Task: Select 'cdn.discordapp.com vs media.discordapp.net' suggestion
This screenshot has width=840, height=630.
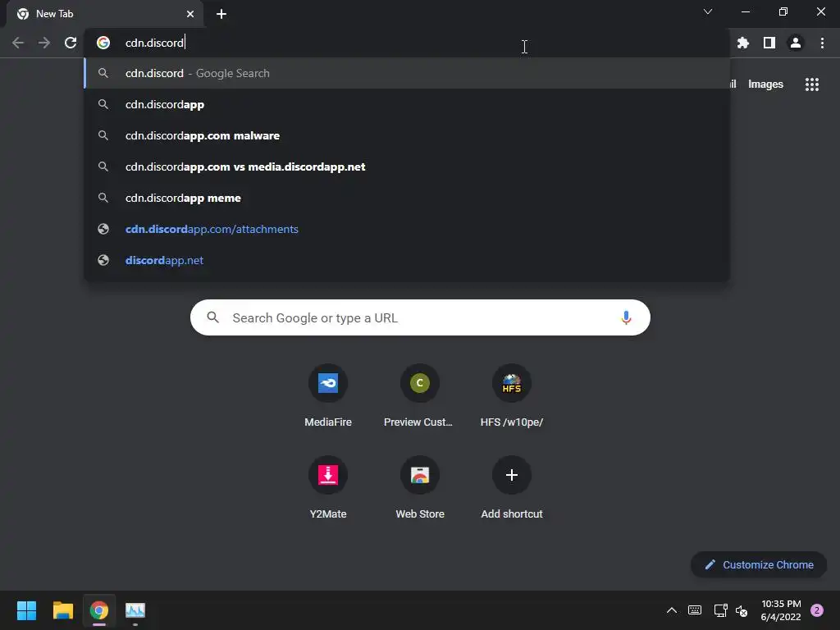Action: click(x=407, y=167)
